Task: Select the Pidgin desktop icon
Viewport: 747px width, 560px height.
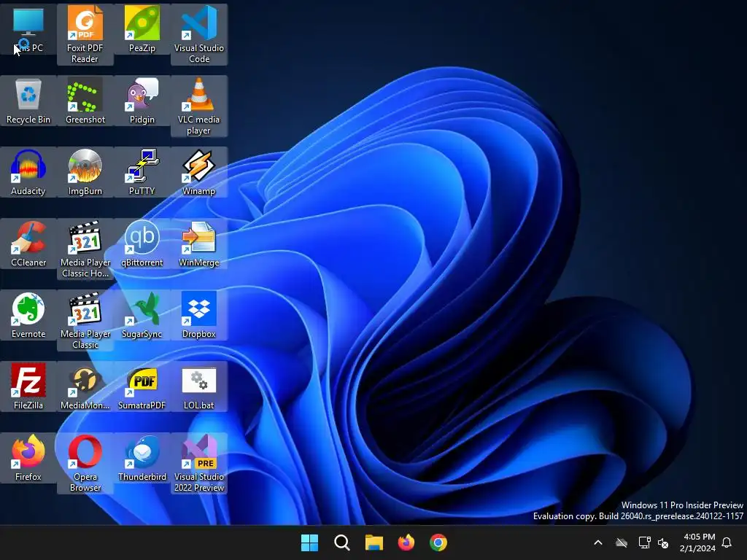Action: pyautogui.click(x=142, y=101)
